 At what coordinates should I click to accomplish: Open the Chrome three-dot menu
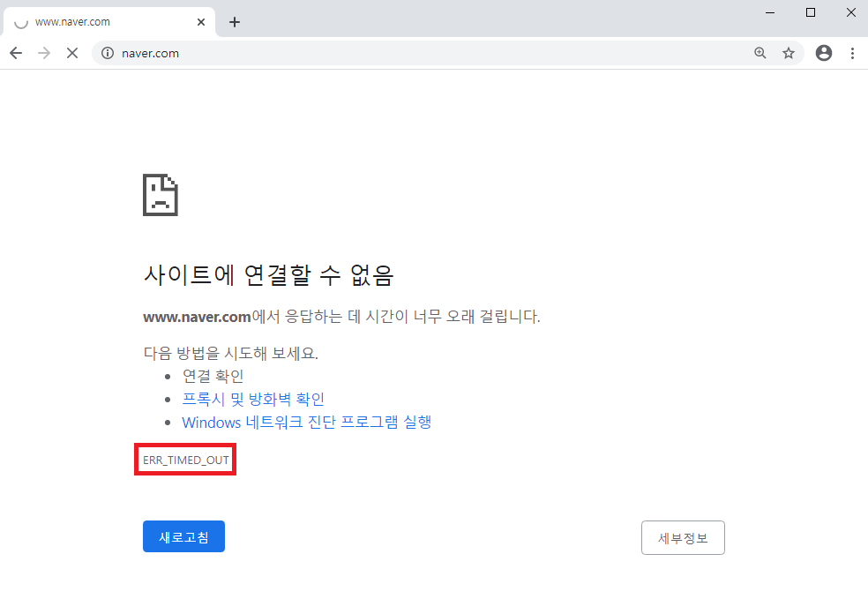pos(852,53)
